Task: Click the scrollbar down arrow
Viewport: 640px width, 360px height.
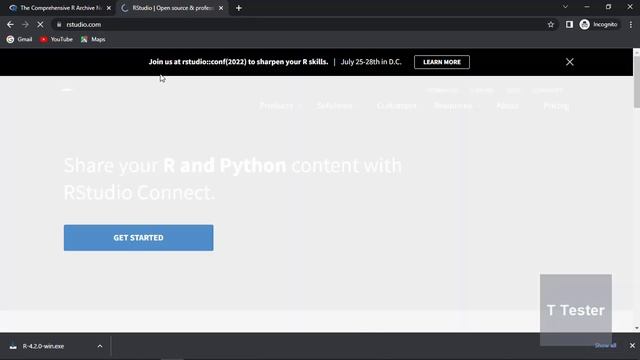Action: point(636,328)
